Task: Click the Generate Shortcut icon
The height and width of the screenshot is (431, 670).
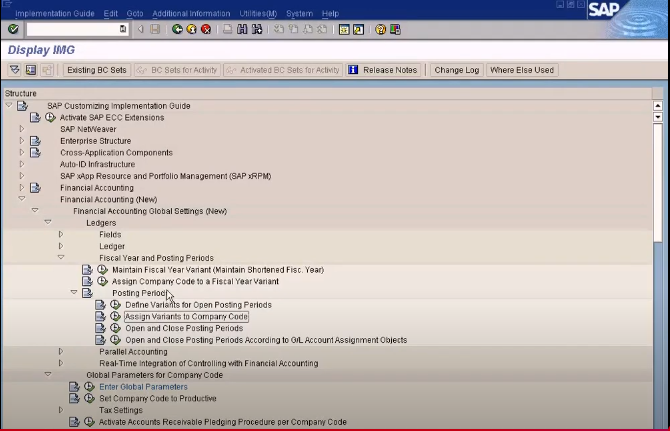Action: [359, 29]
